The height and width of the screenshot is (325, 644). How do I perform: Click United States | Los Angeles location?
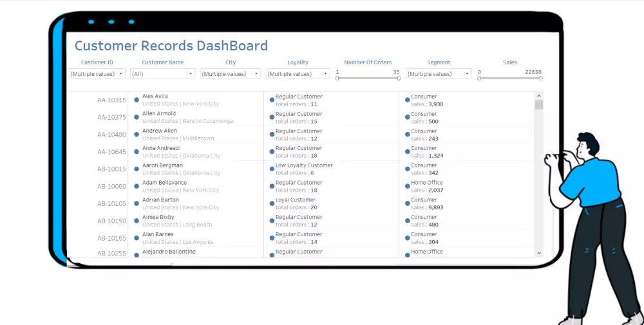(x=178, y=242)
